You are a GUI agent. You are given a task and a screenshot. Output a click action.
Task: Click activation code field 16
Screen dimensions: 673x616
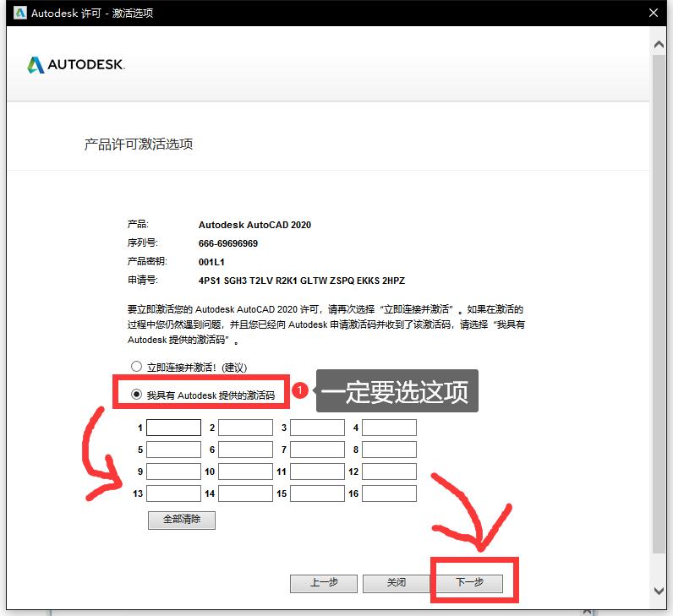tap(389, 493)
